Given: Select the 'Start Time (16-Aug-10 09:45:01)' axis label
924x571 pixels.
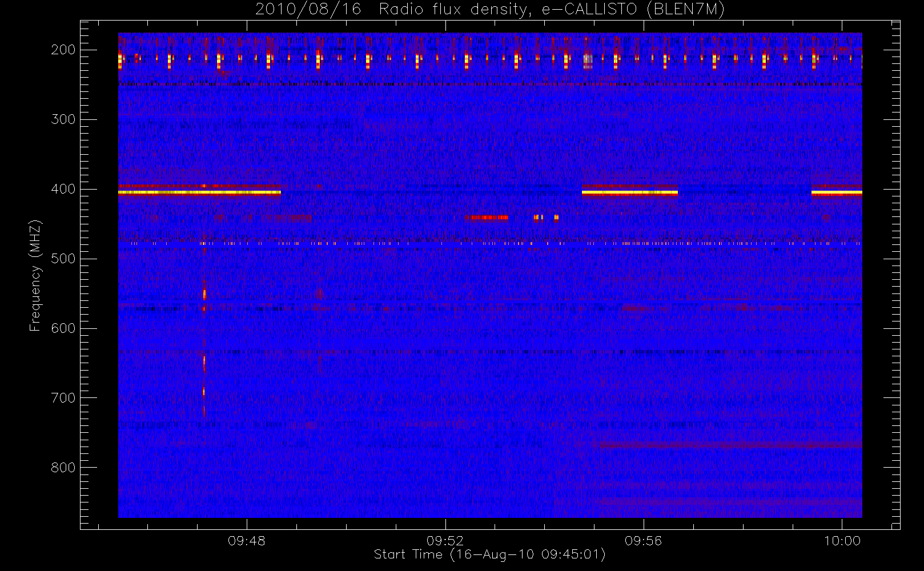Looking at the screenshot, I should tap(489, 554).
